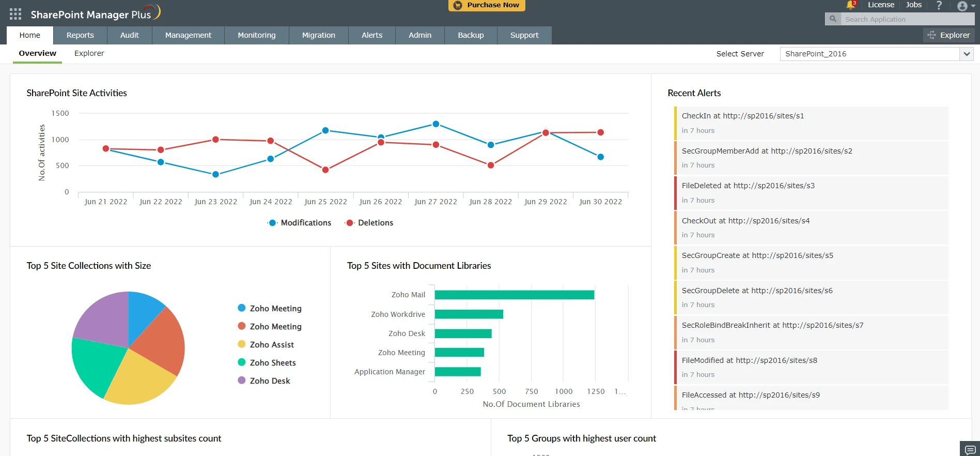Expand the user account dropdown arrow
Screen dimensions: 980x456
(973, 6)
